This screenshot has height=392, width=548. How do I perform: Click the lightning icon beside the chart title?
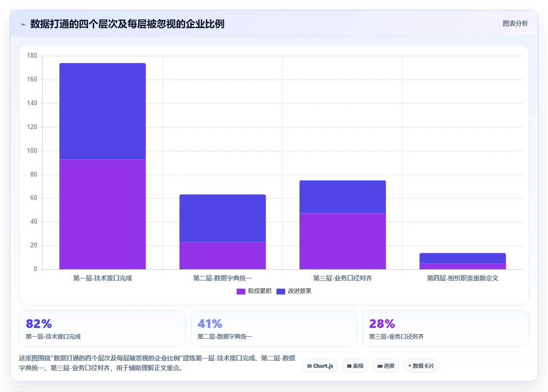[23, 24]
